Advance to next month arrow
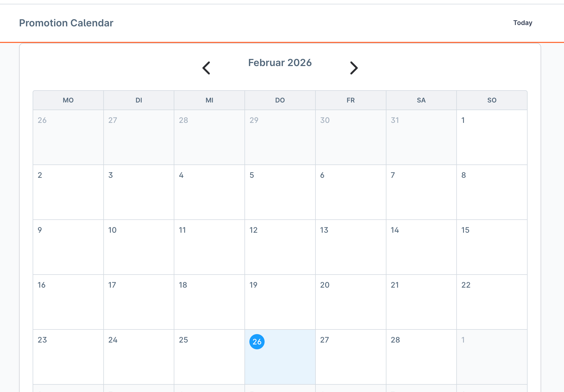Viewport: 564px width, 392px height. click(x=354, y=68)
